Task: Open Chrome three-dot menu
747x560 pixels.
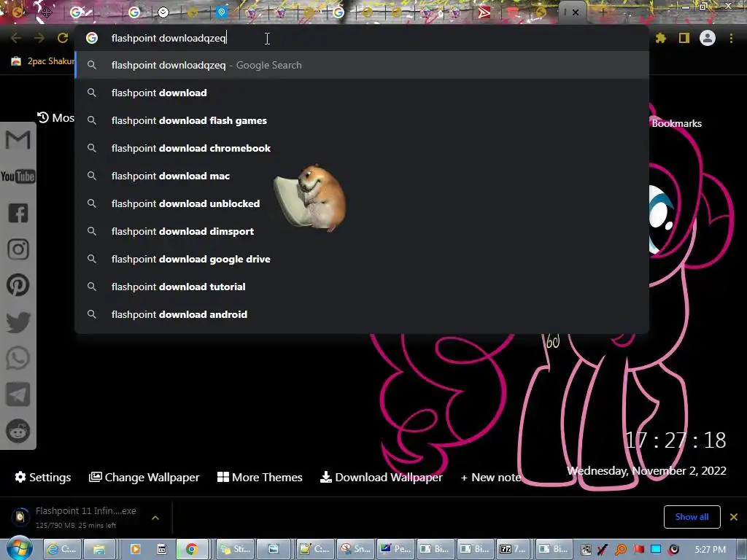Action: pos(731,38)
